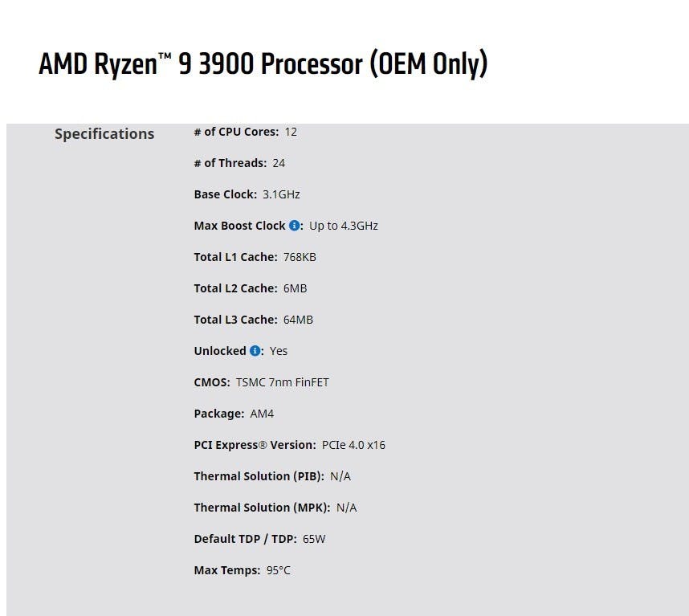Viewport: 689px width, 616px height.
Task: Click the Thermal Solution (PIB) label
Action: 259,476
